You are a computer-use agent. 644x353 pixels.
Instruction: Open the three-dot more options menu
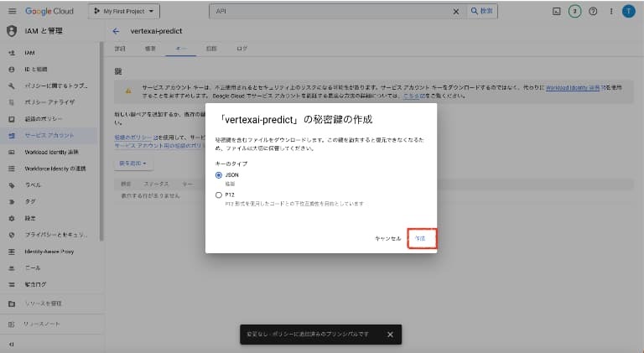pyautogui.click(x=611, y=12)
